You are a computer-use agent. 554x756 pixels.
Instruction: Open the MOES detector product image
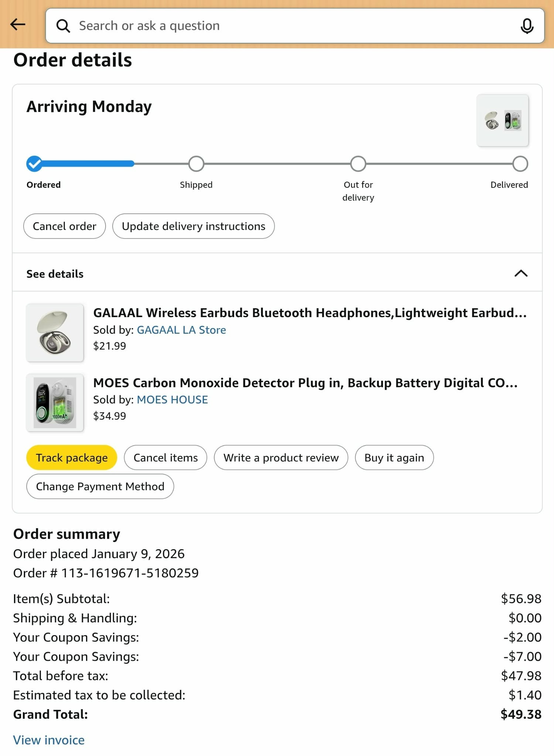pos(55,403)
